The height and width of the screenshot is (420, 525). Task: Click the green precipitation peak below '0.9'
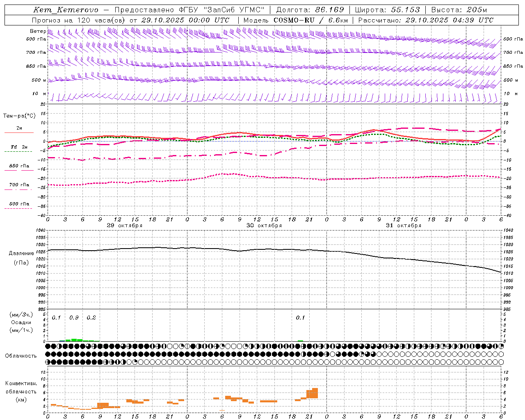(74, 340)
